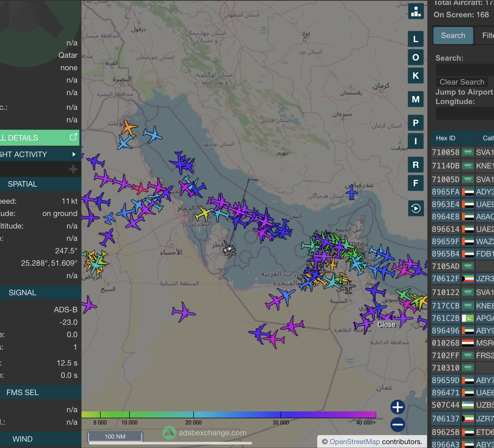494x448 pixels.
Task: Select table row with Hex ID 7114DB
Action: (x=463, y=166)
